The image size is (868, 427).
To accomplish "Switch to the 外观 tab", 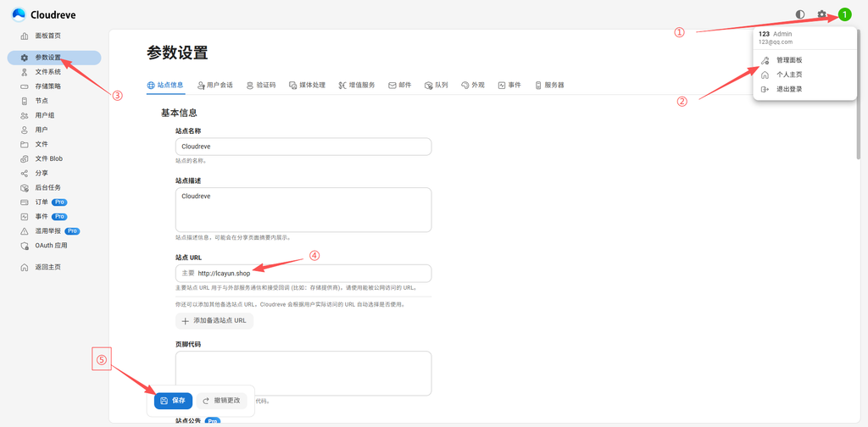I will 473,86.
